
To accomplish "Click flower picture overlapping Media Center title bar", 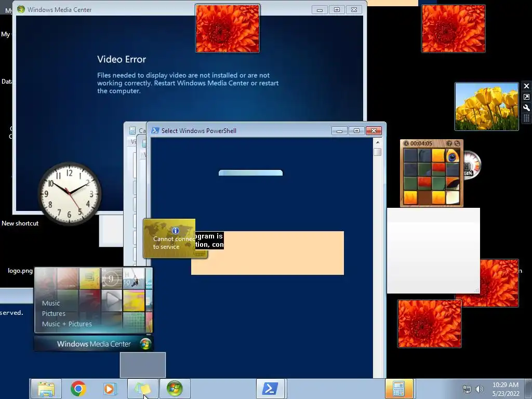I will point(228,29).
